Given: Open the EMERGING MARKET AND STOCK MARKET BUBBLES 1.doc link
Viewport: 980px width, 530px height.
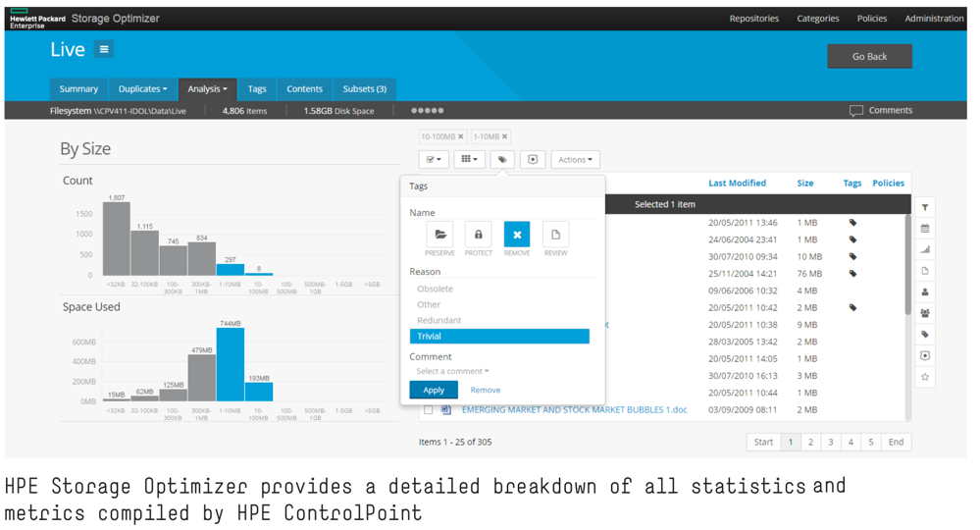Looking at the screenshot, I should click(575, 410).
